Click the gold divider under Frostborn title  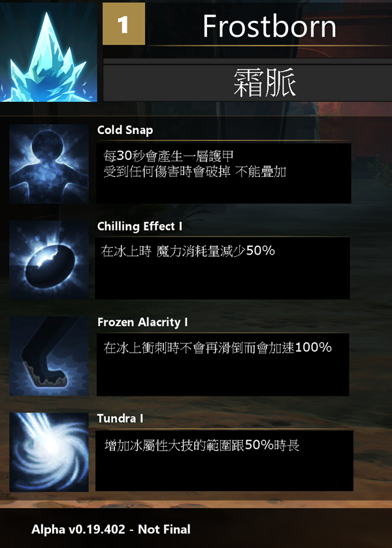pyautogui.click(x=267, y=46)
